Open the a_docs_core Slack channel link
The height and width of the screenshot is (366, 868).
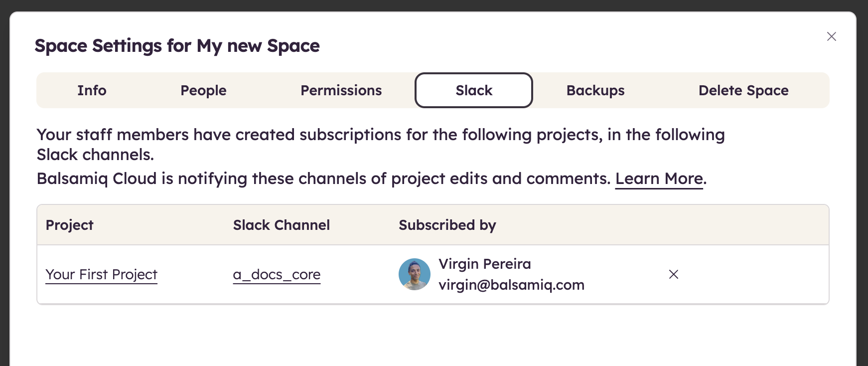pyautogui.click(x=277, y=274)
